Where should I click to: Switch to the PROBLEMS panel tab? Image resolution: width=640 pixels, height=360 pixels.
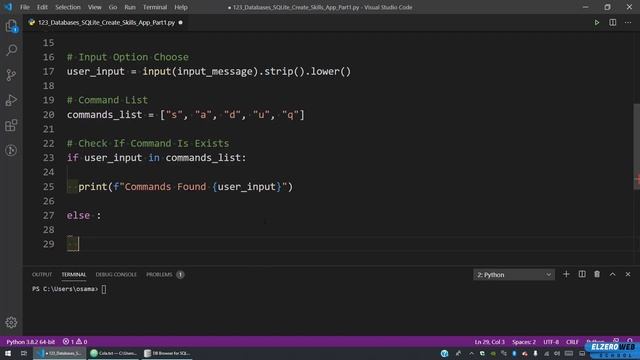click(x=165, y=274)
